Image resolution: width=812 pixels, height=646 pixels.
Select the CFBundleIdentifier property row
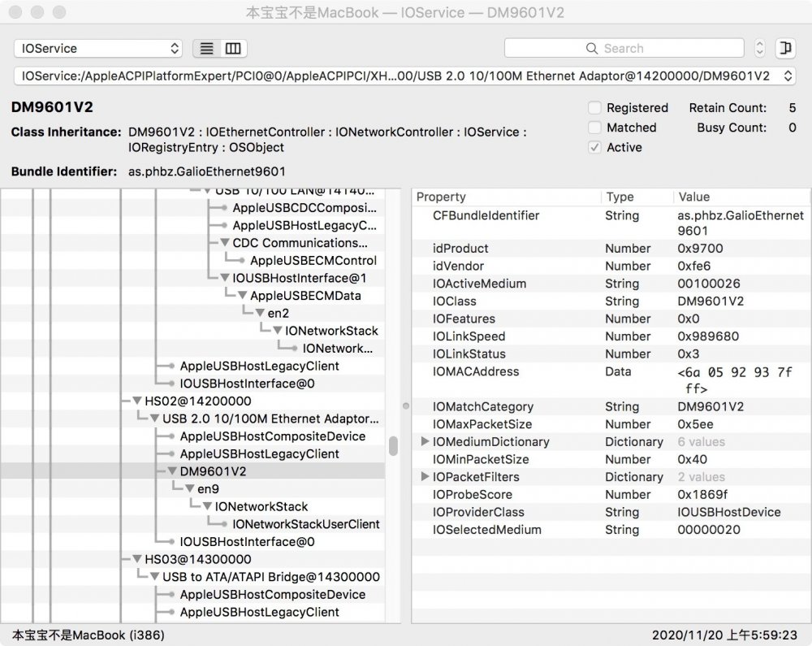(611, 223)
